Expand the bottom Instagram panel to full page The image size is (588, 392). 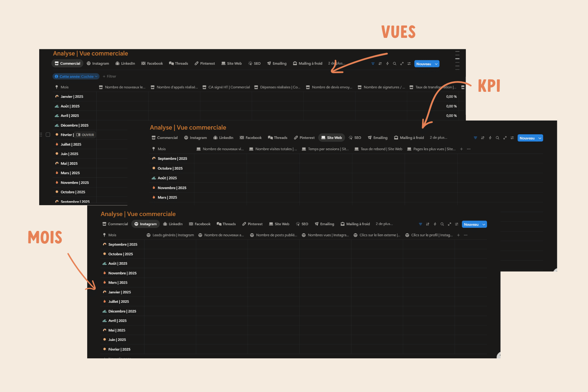pos(449,224)
